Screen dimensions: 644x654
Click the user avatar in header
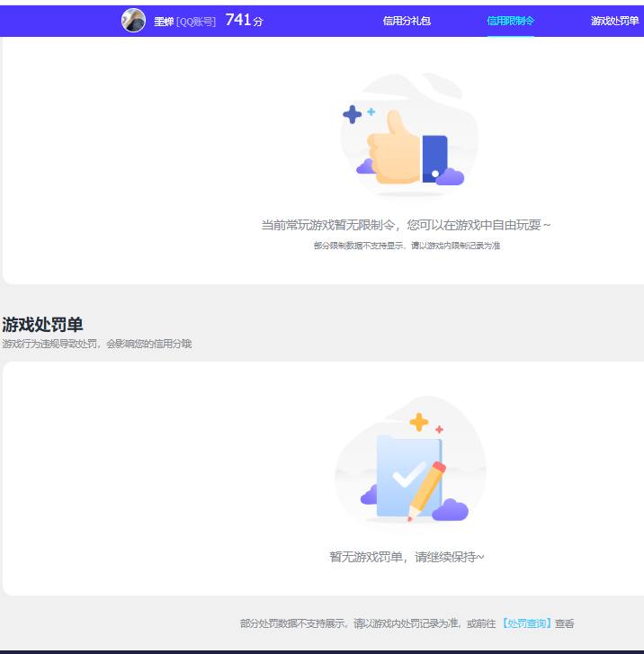click(133, 20)
